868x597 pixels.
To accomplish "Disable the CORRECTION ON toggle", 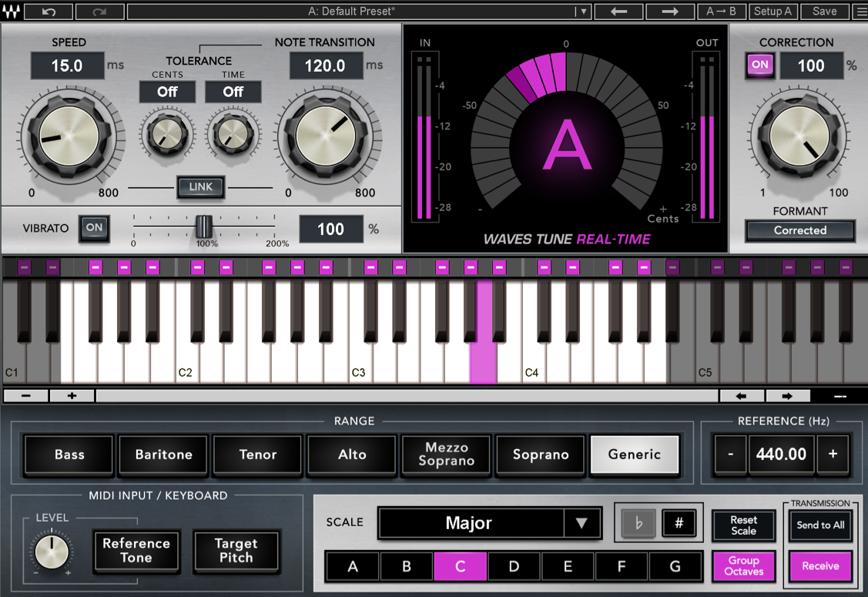I will 759,65.
